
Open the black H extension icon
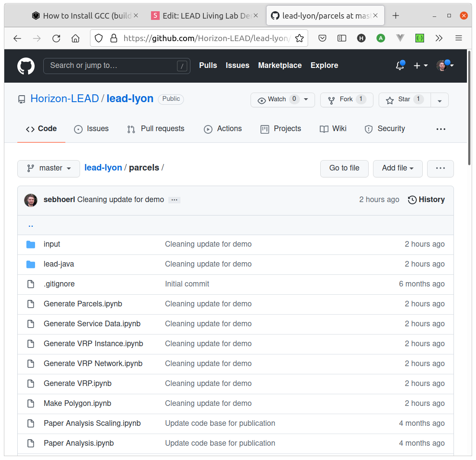pos(361,38)
